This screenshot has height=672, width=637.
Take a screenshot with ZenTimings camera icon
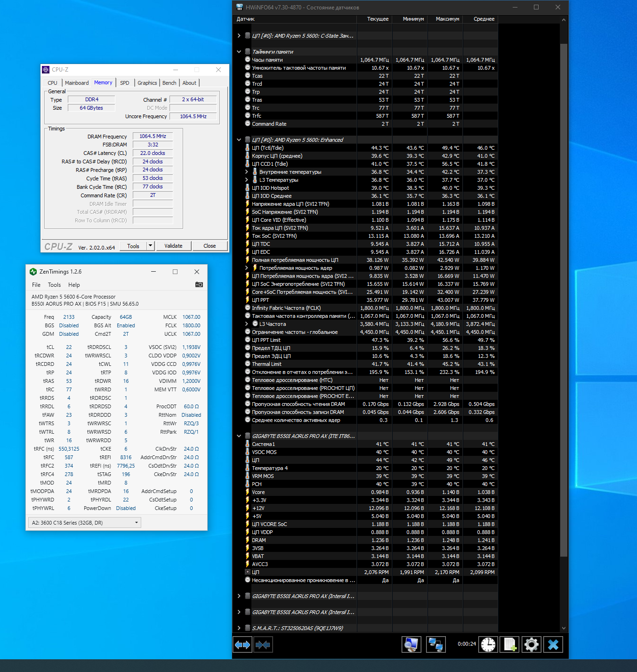[x=199, y=284]
